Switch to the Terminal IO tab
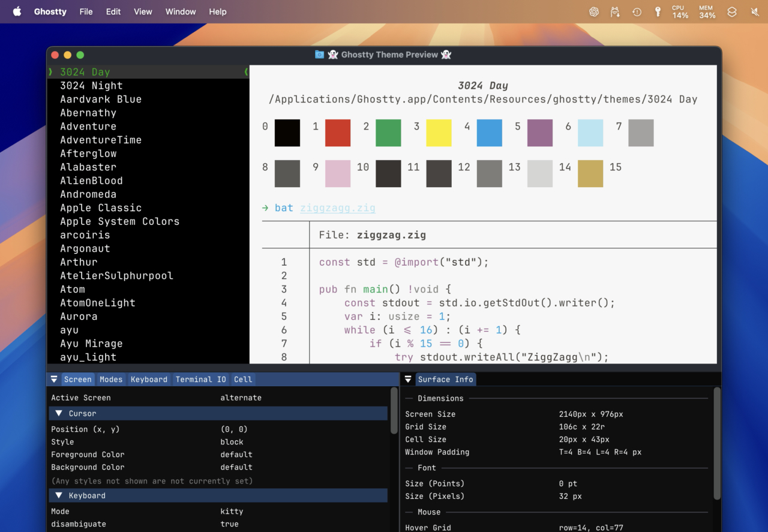Viewport: 768px width, 532px height. point(200,379)
